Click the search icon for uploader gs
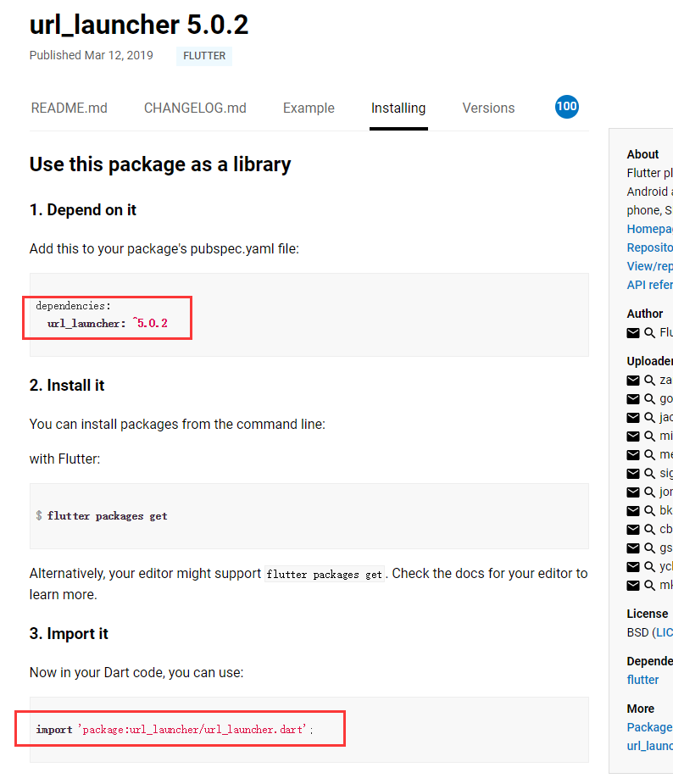 649,548
